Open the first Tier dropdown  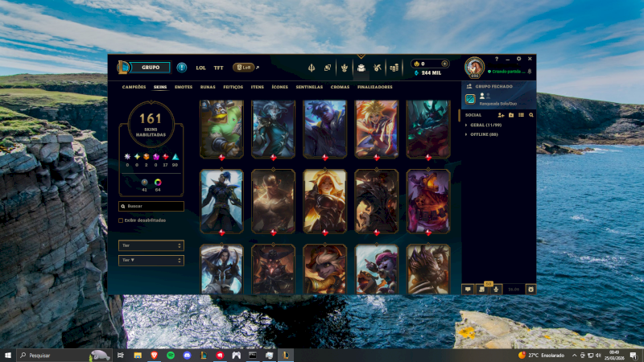[151, 245]
